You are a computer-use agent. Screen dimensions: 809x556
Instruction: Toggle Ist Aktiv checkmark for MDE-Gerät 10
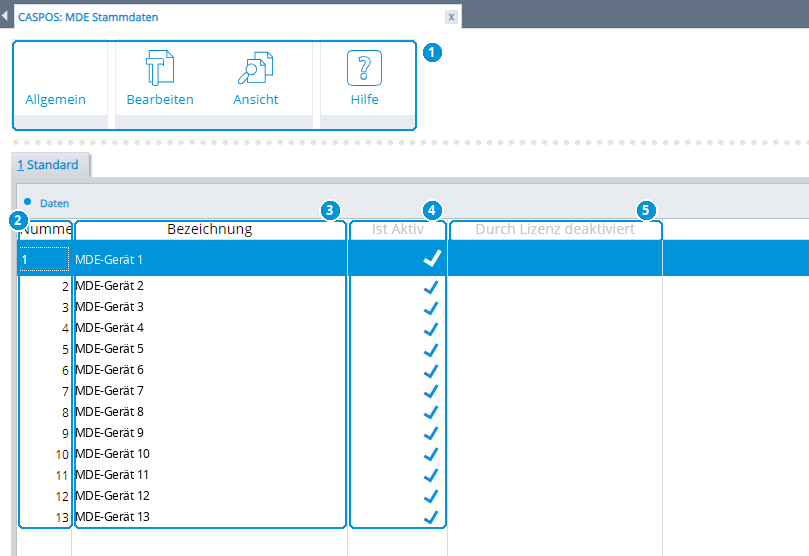[x=431, y=455]
